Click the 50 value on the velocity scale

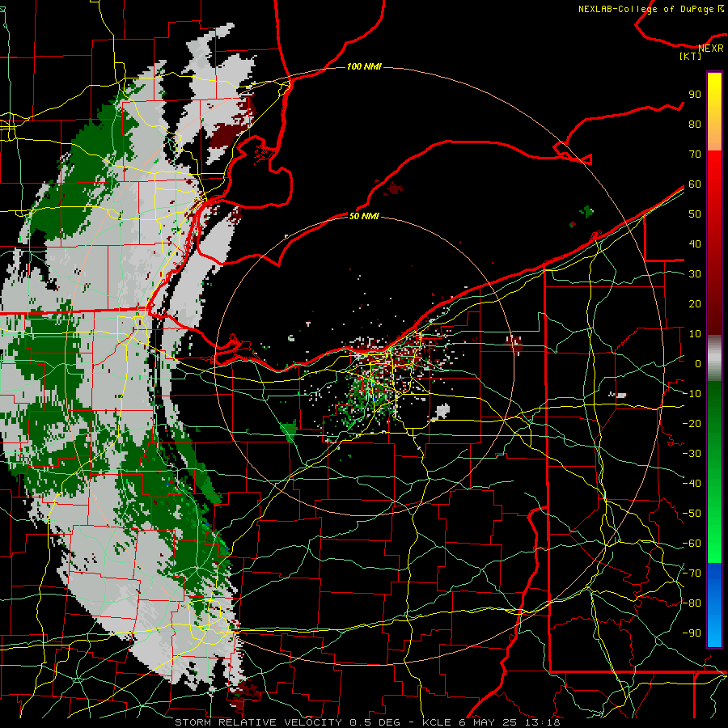pyautogui.click(x=695, y=214)
